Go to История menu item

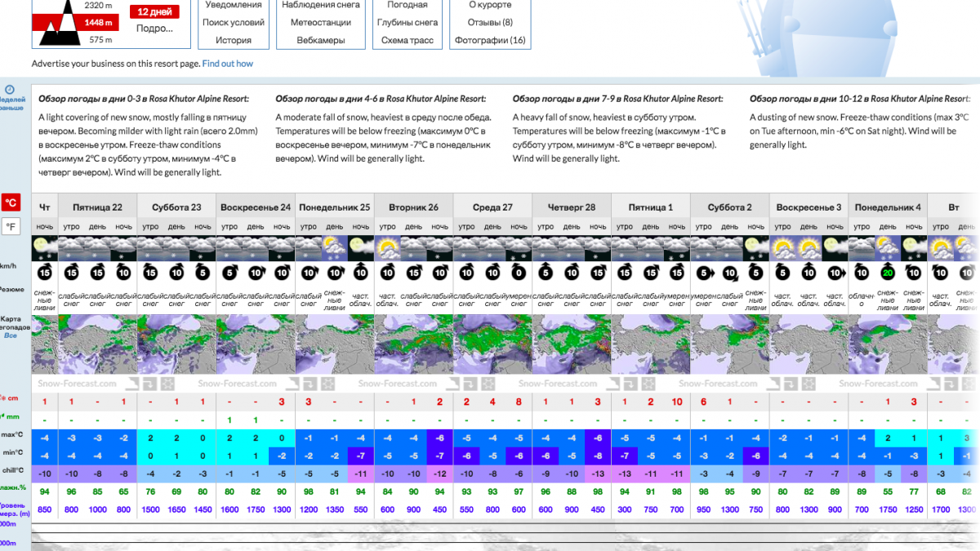tap(233, 40)
